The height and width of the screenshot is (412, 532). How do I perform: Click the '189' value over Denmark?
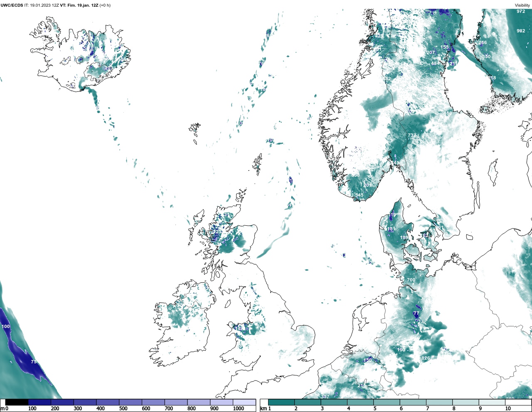point(404,238)
